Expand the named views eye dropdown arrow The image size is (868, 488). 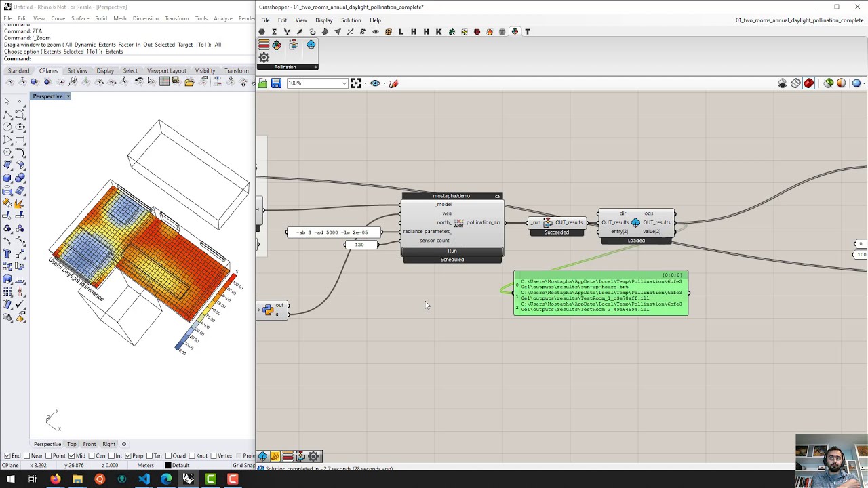click(x=383, y=83)
